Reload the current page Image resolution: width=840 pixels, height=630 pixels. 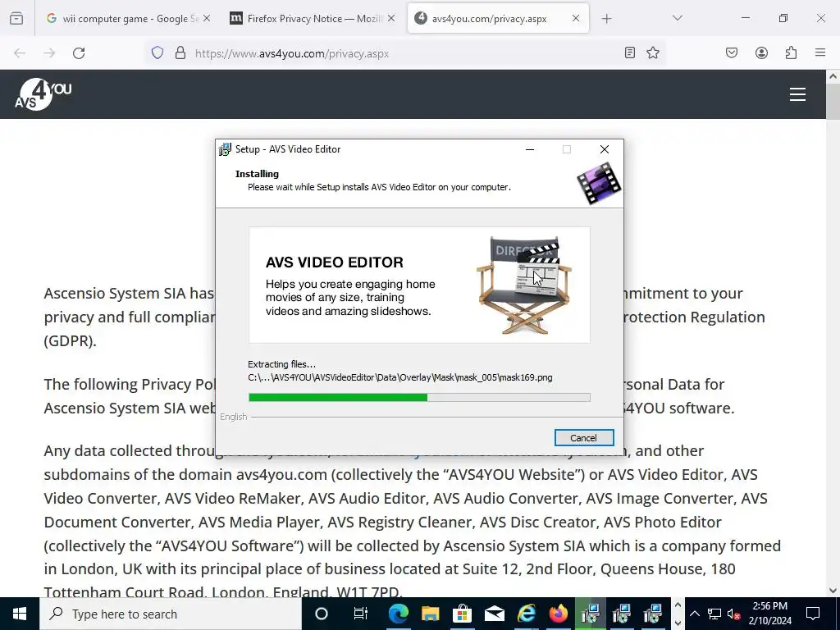[79, 53]
